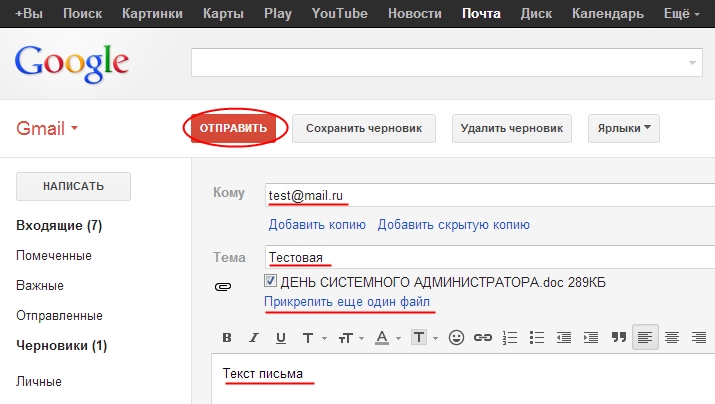The image size is (715, 404).
Task: Center align the message text
Action: pyautogui.click(x=672, y=337)
